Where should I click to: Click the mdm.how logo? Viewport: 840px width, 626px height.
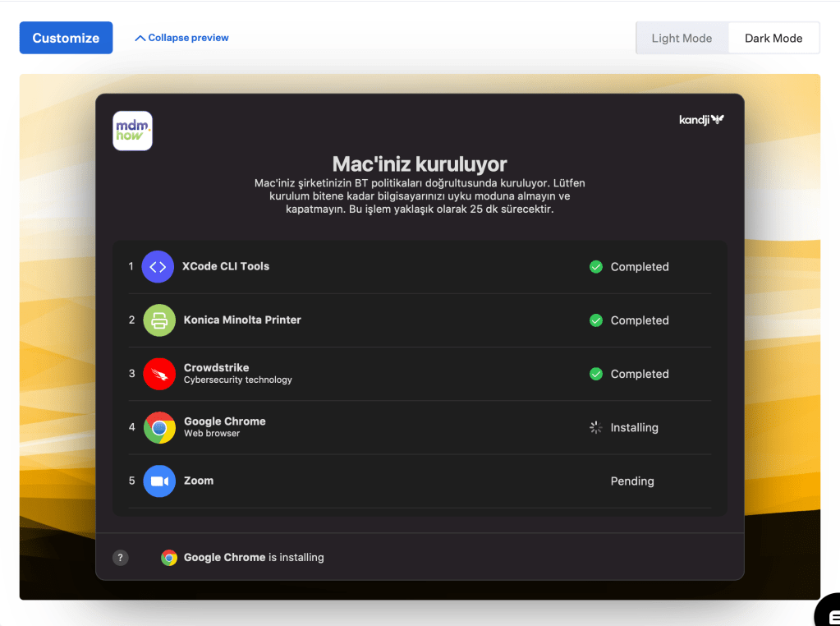132,131
